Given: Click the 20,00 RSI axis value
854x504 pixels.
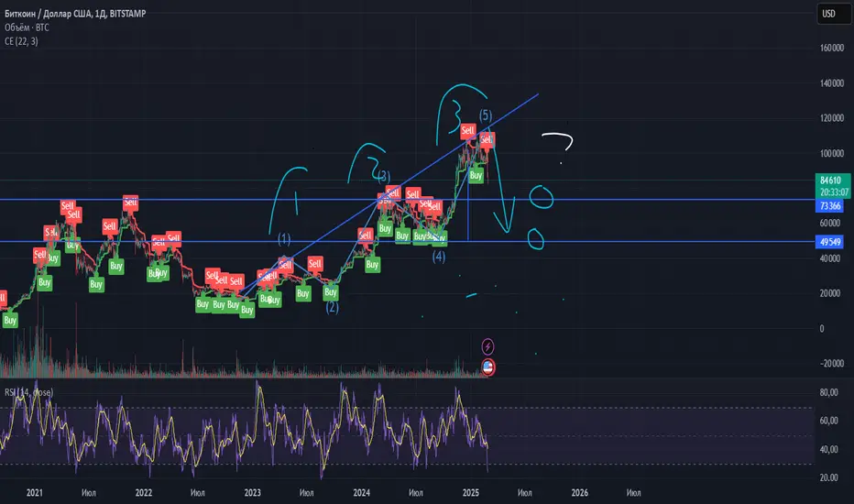Looking at the screenshot, I should coord(828,477).
